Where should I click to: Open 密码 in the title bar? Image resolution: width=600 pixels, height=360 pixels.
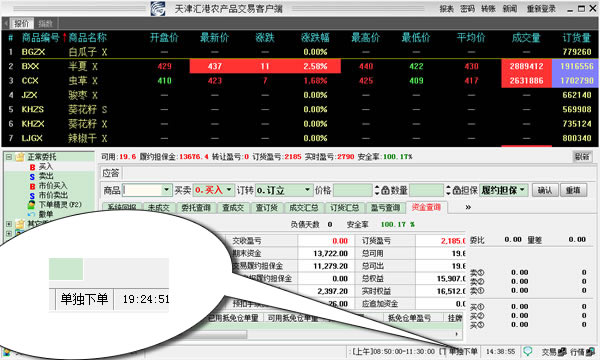(x=467, y=8)
